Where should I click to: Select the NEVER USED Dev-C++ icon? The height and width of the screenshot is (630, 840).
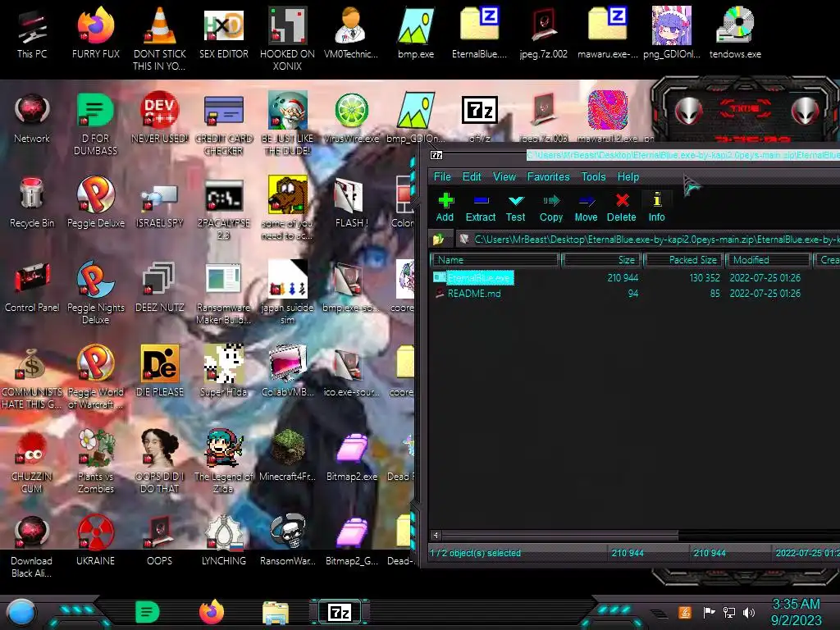160,118
